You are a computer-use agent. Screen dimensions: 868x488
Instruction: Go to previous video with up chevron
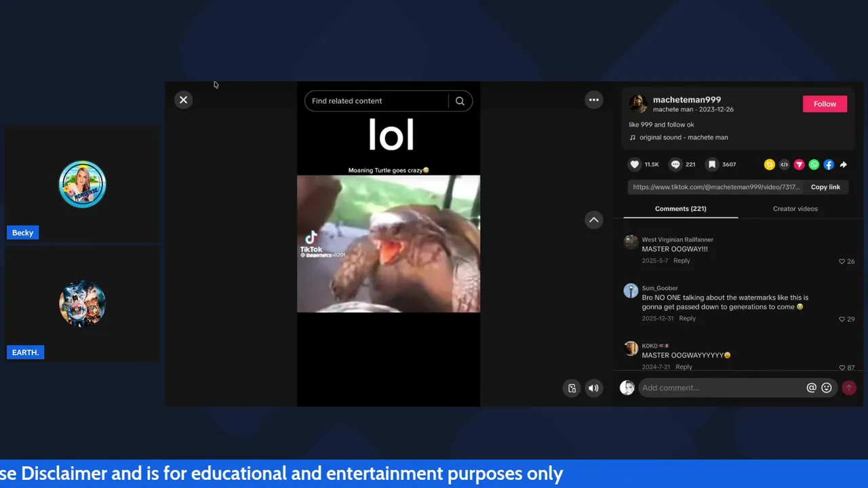point(593,220)
